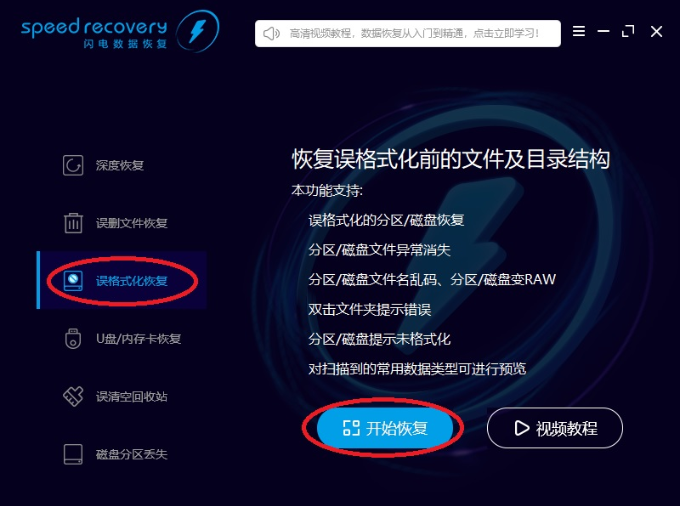Viewport: 680px width, 506px height.
Task: Select the 误格式化恢复 sidebar entry
Action: pos(121,281)
